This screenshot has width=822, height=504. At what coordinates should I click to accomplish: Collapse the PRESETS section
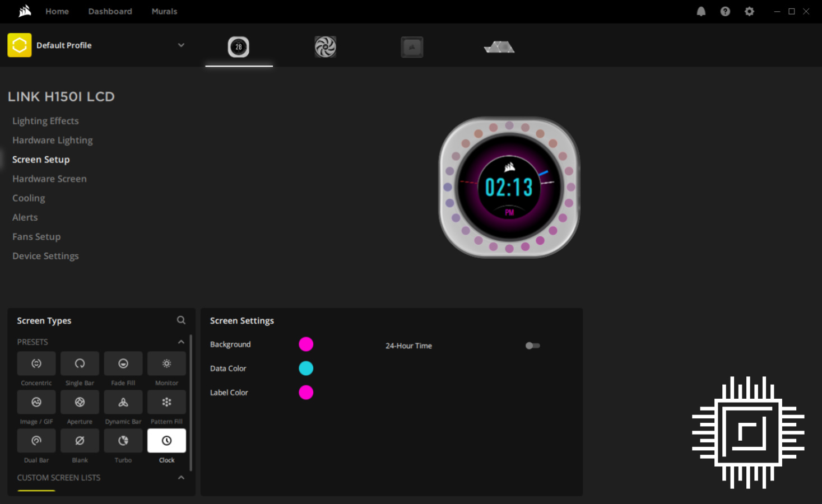tap(181, 342)
